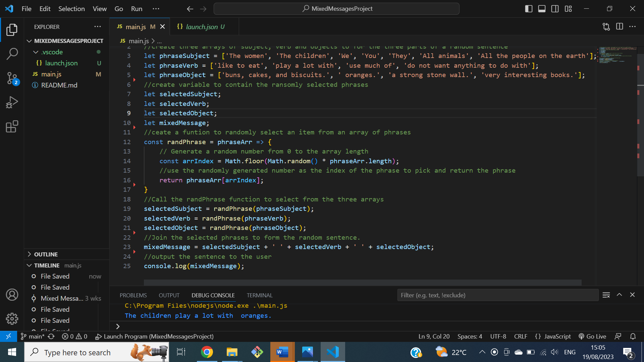Open remote window indicator in status bar
The height and width of the screenshot is (362, 644).
[x=8, y=336]
